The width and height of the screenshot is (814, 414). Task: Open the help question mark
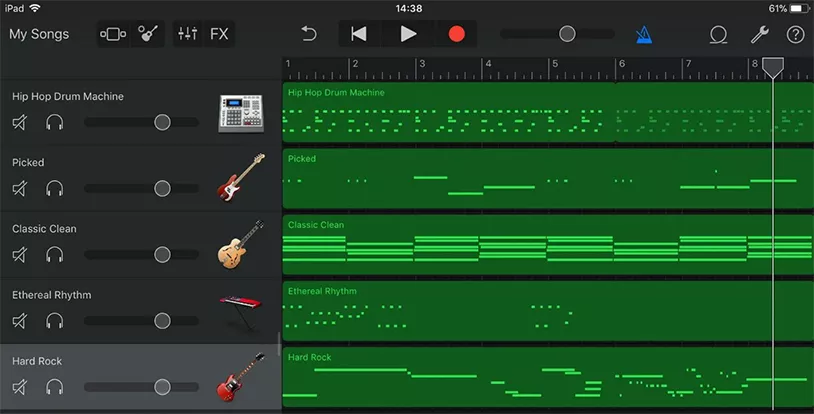tap(795, 35)
